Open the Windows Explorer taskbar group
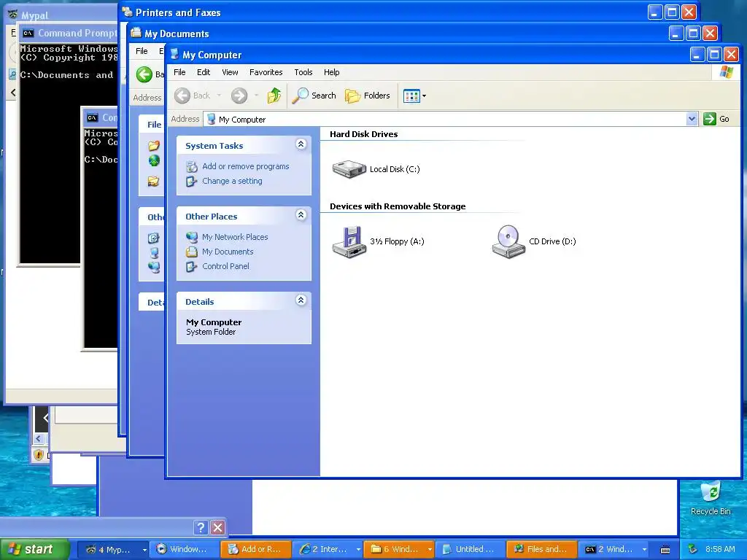The width and height of the screenshot is (747, 560). (x=399, y=549)
